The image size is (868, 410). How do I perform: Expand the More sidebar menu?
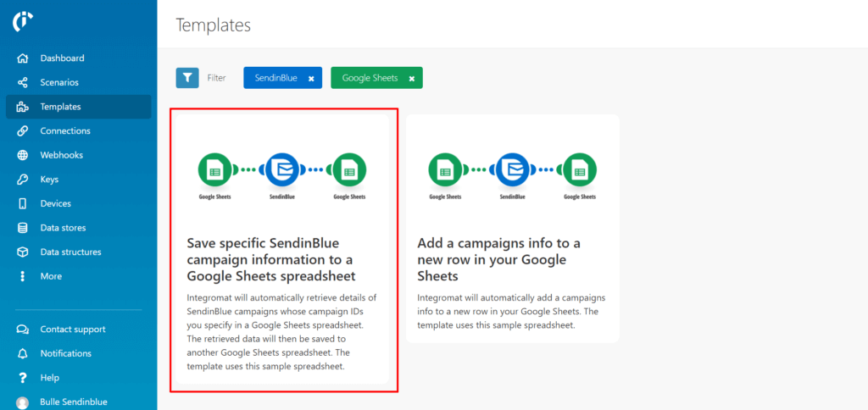[79, 276]
